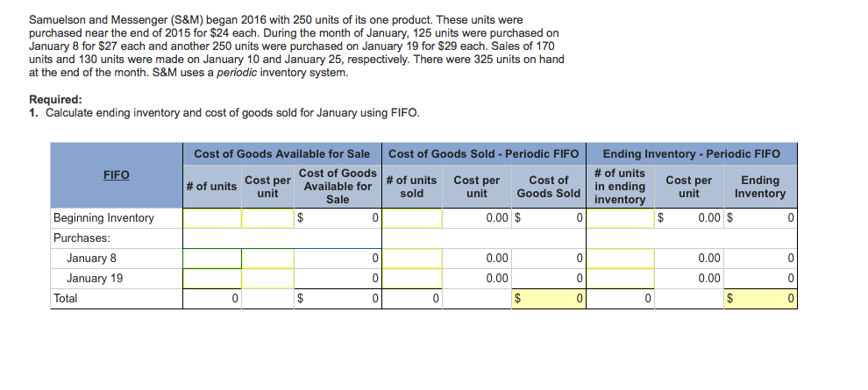Select Beginning Inventory units in ending inventory field

pyautogui.click(x=620, y=217)
